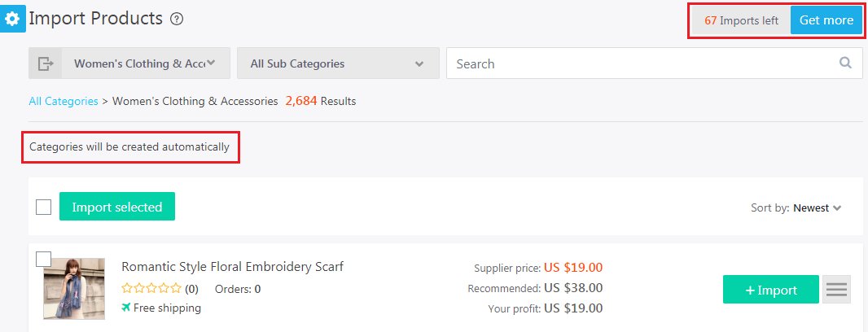This screenshot has width=868, height=332.
Task: Go to All Categories breadcrumb
Action: pos(64,101)
